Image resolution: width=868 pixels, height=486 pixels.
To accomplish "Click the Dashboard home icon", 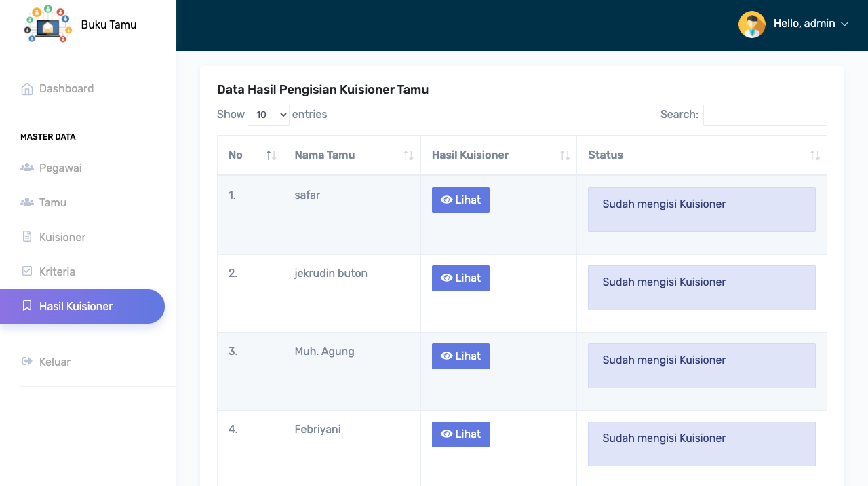I will pos(27,89).
